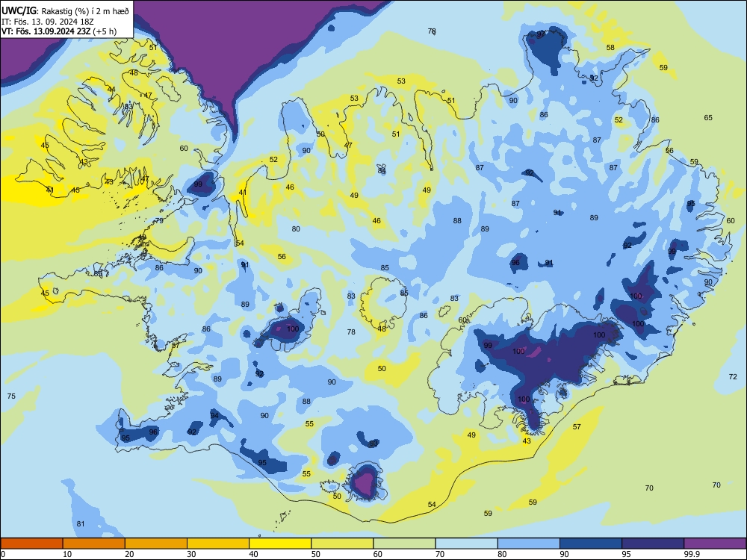Viewport: 747px width, 560px height.
Task: Click the 50–60 pale yellow legend swatch
Action: tap(342, 544)
